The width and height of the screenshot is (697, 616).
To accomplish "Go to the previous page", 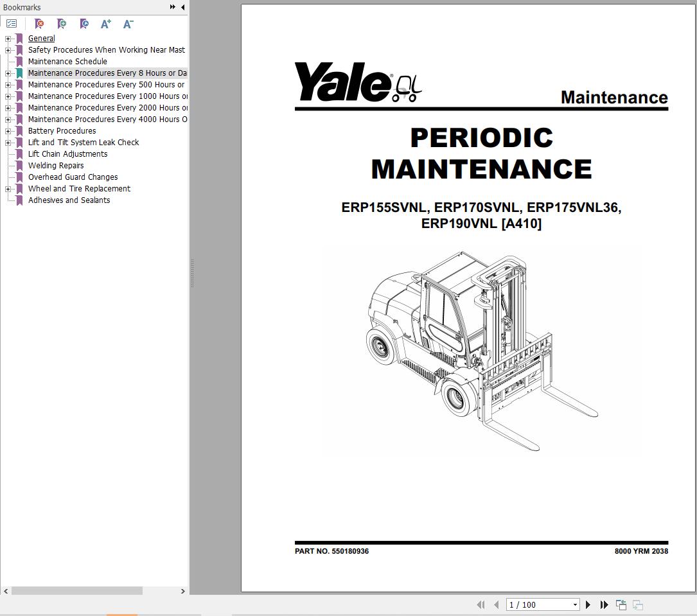I will coord(497,604).
